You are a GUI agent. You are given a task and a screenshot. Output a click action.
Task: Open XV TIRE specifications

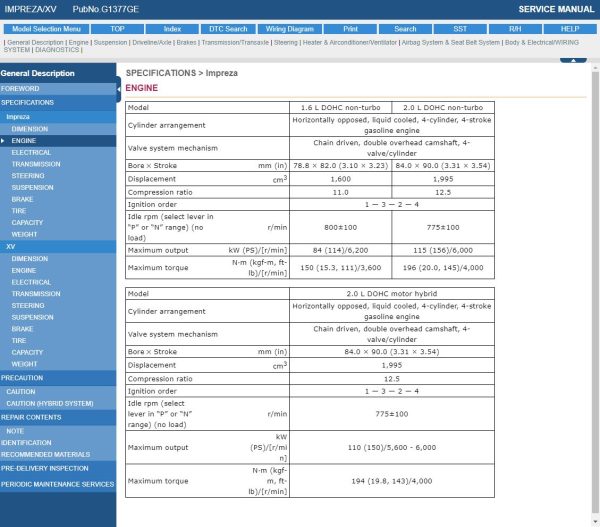pos(58,341)
